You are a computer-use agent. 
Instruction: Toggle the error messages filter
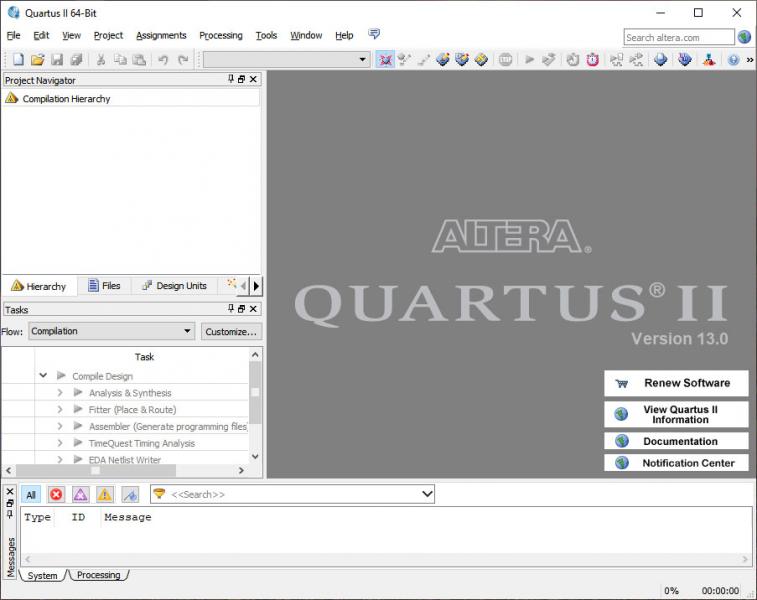(56, 495)
